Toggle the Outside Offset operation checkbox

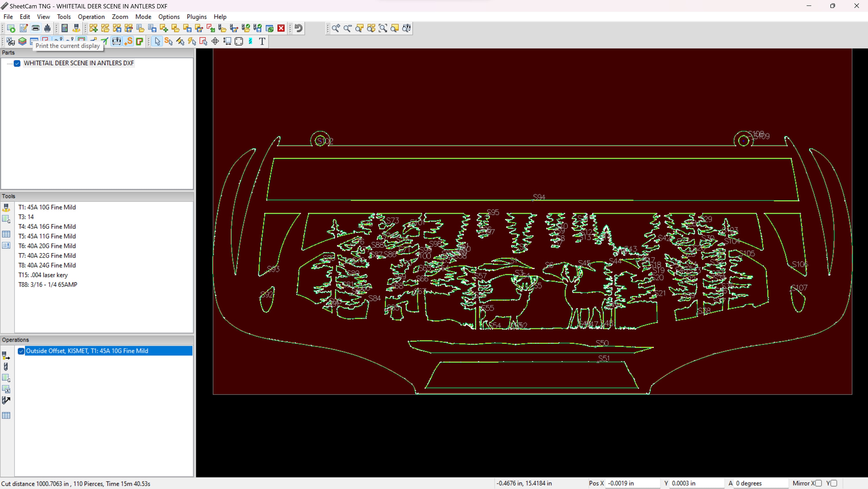pyautogui.click(x=21, y=351)
